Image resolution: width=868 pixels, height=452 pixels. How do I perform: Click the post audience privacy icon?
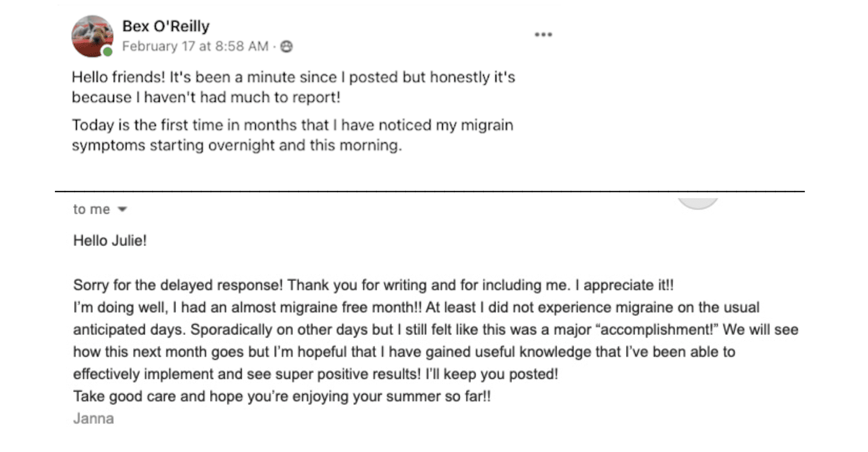286,46
